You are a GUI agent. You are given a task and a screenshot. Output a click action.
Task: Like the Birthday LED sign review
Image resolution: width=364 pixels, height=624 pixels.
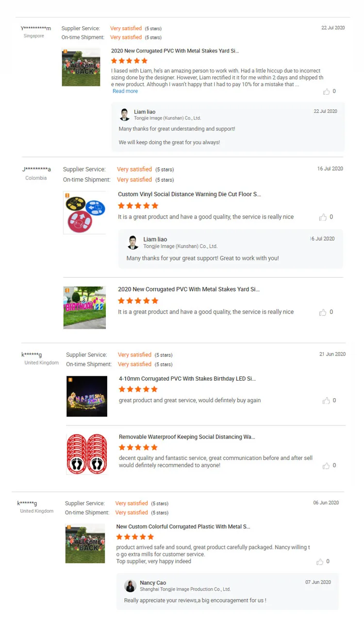[x=326, y=401]
